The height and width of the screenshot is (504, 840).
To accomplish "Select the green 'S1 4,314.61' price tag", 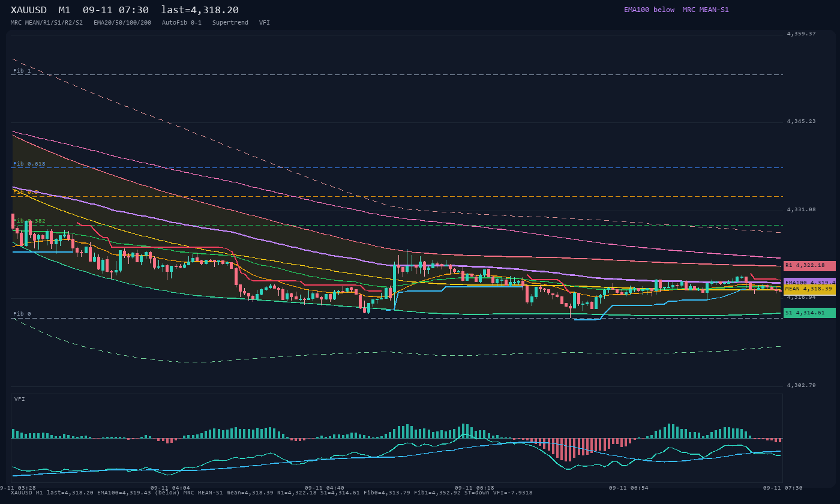I will click(x=809, y=313).
